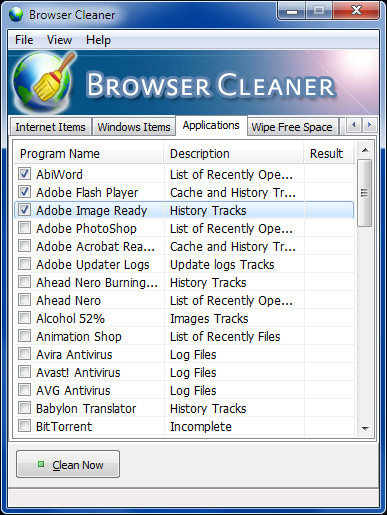387x515 pixels.
Task: Open the View menu
Action: (x=59, y=40)
